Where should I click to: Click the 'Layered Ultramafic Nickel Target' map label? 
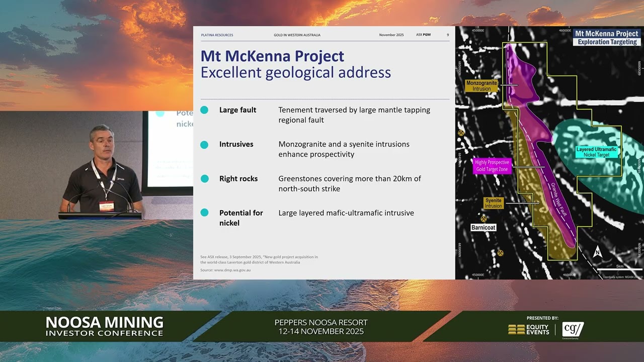pos(596,152)
